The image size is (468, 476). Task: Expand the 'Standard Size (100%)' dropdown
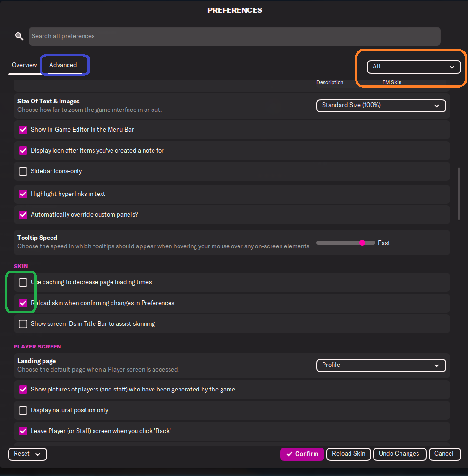tap(381, 105)
